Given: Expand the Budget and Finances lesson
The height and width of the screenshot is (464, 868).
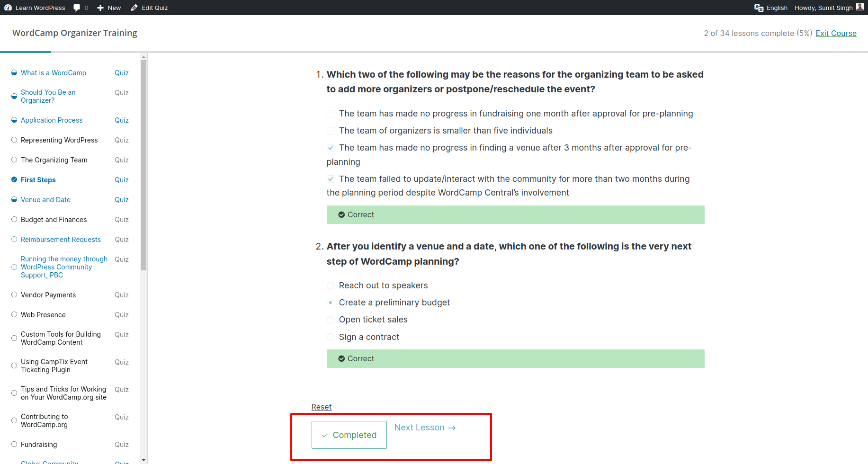Looking at the screenshot, I should (54, 219).
